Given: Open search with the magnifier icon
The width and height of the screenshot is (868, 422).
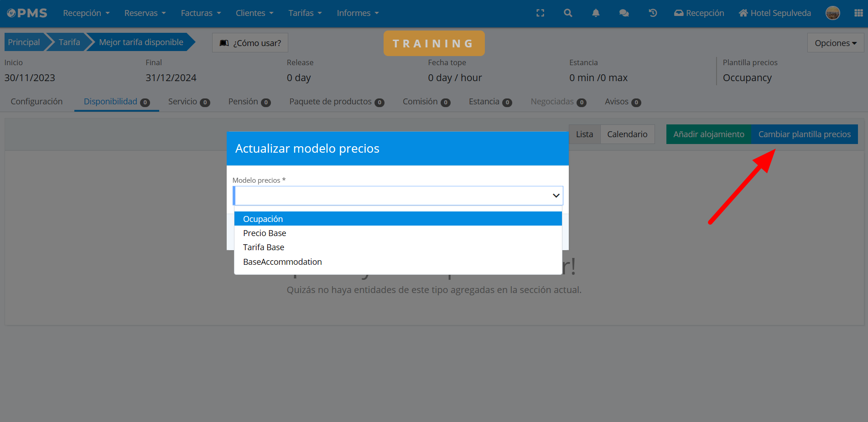Looking at the screenshot, I should click(568, 13).
